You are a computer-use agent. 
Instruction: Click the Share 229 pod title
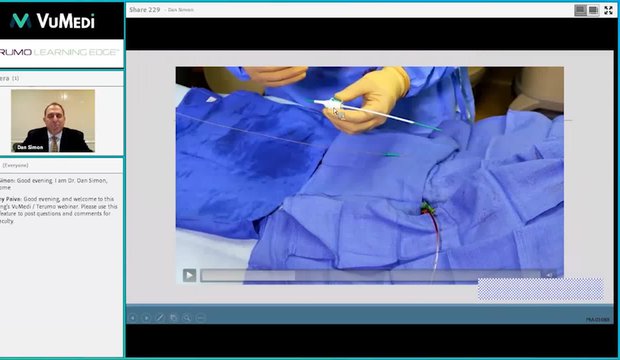click(x=144, y=9)
